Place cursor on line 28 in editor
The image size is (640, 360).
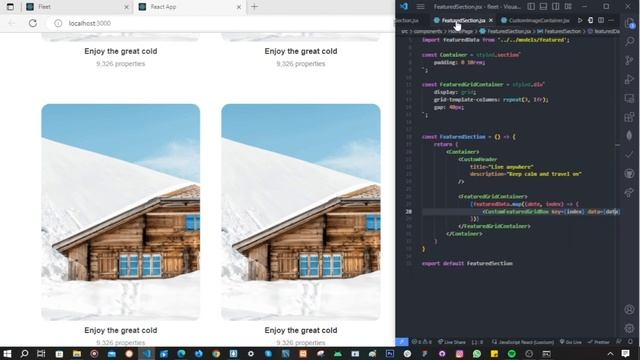click(521, 211)
